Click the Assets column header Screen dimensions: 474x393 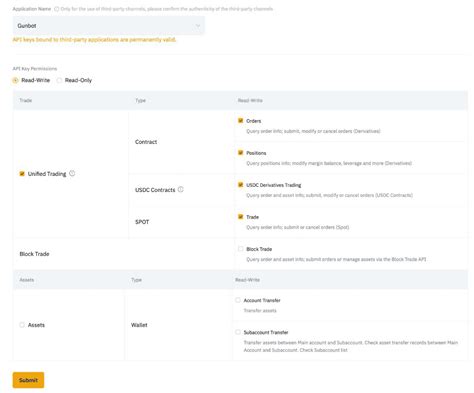(27, 280)
